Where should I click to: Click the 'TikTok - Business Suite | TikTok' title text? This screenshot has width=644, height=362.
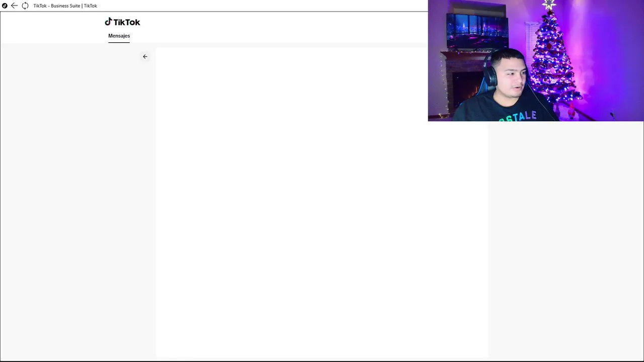(x=65, y=6)
